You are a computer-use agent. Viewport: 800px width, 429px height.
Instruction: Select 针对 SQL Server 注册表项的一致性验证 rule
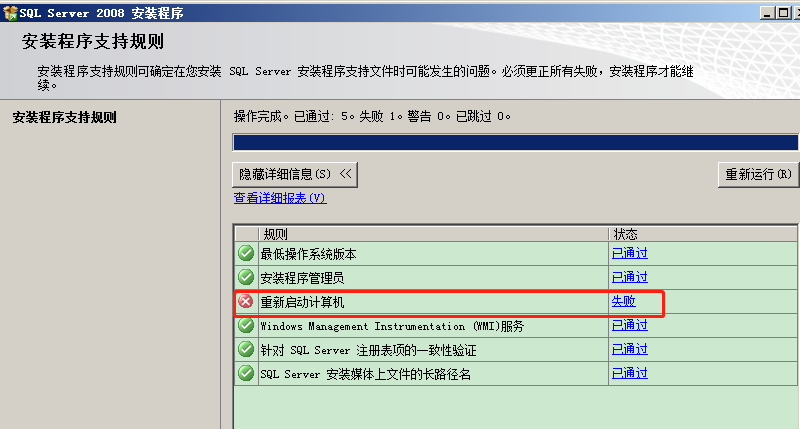[368, 350]
